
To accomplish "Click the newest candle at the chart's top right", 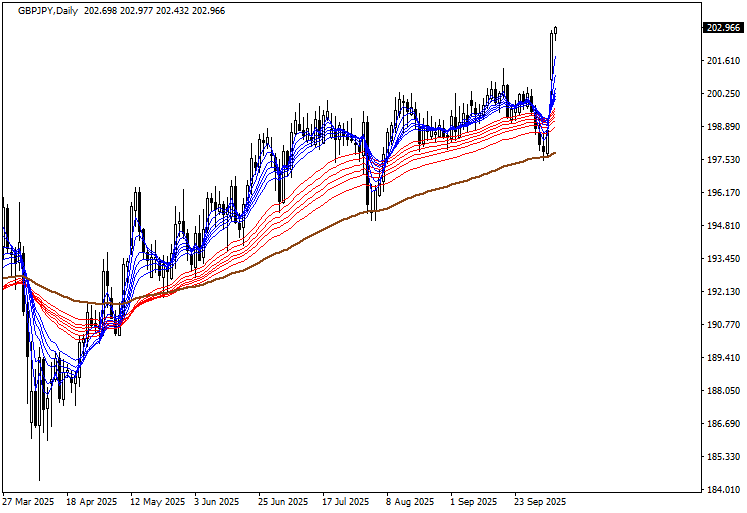I will (x=556, y=30).
